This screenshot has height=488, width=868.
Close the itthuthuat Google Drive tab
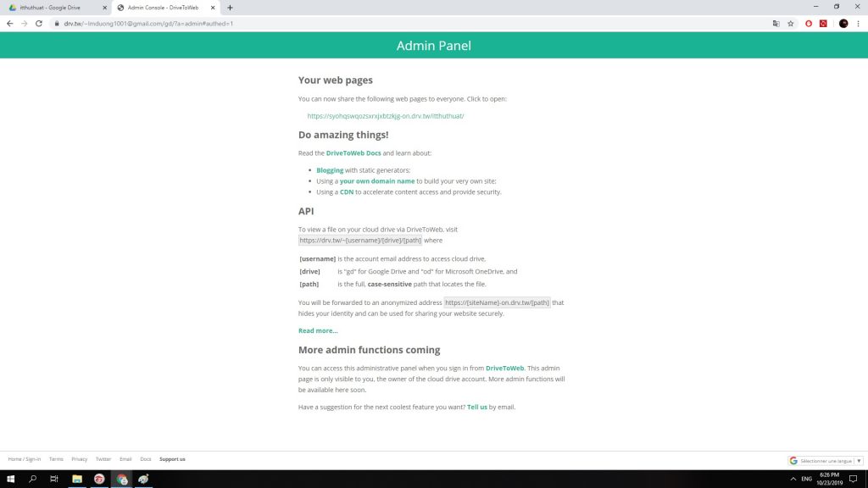click(104, 8)
